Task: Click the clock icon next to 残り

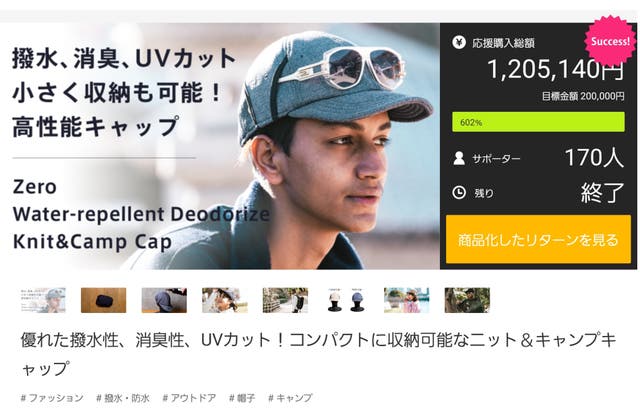Action: pyautogui.click(x=459, y=192)
